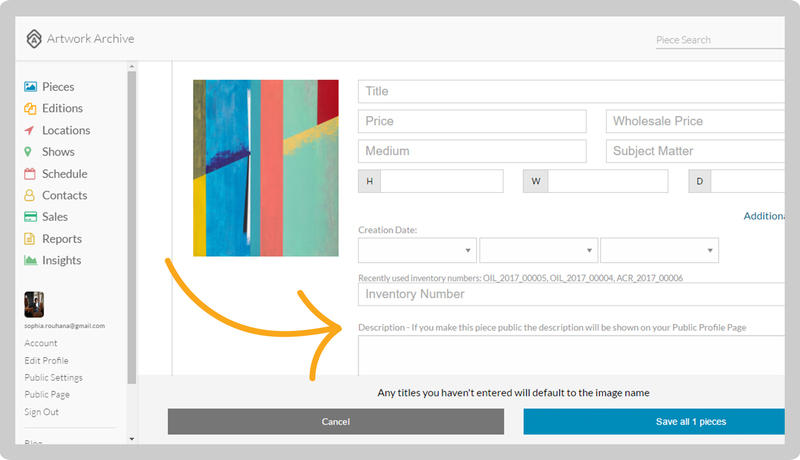This screenshot has width=800, height=460.
Task: Click the Schedule calendar icon
Action: point(30,174)
